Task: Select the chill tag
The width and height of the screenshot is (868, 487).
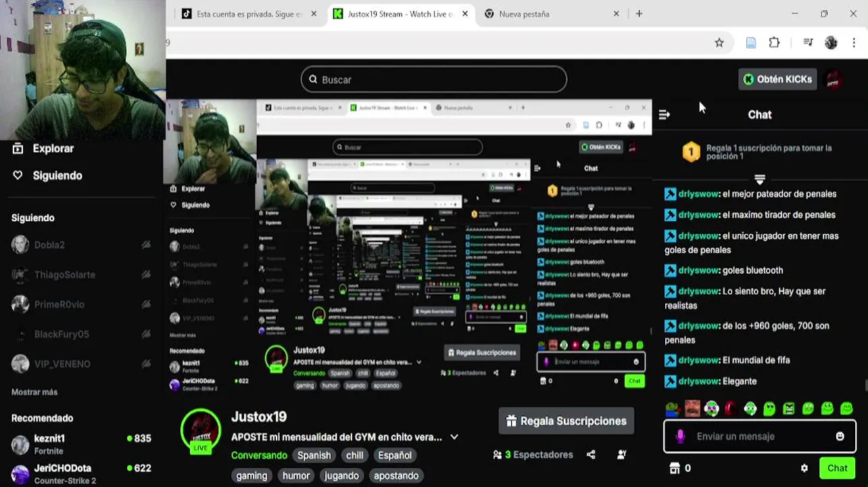Action: pos(355,455)
